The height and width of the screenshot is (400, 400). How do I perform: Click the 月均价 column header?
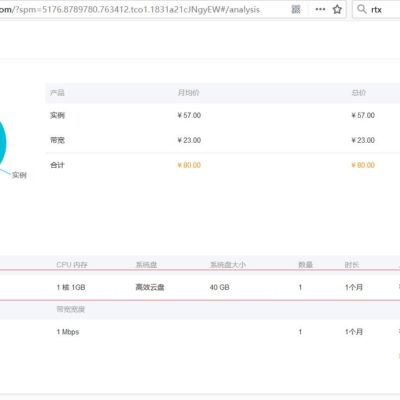click(188, 93)
